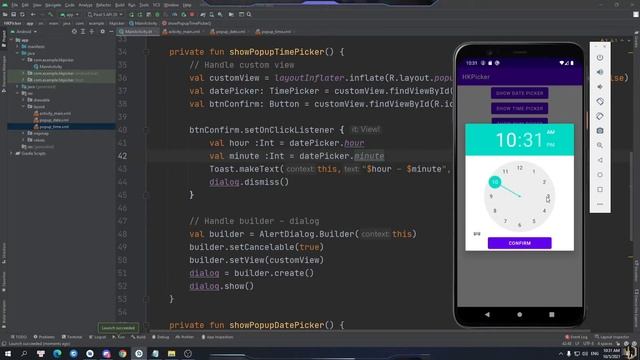The image size is (640, 360).
Task: Open the Refactor menu
Action: tap(103, 5)
